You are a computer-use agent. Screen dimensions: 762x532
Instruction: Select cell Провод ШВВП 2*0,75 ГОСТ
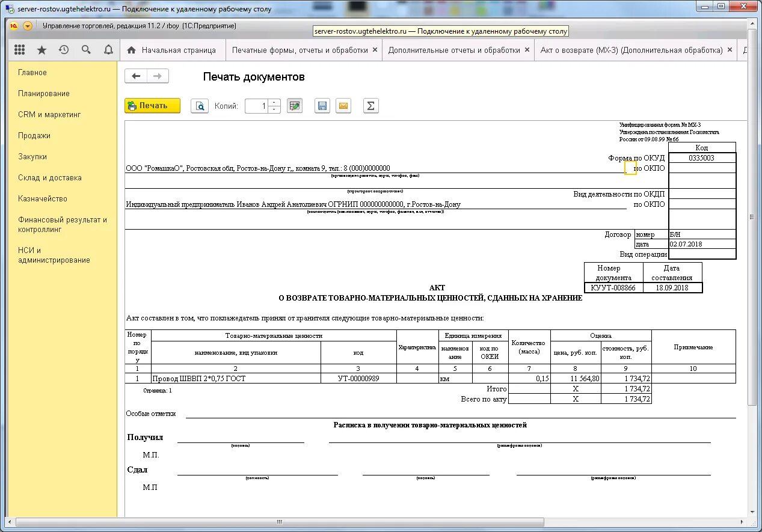click(x=236, y=379)
